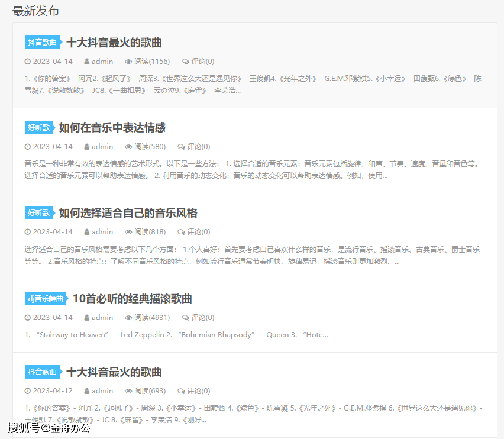Click the eye icon beside 阅读(1156)
504x439 pixels.
tap(128, 62)
